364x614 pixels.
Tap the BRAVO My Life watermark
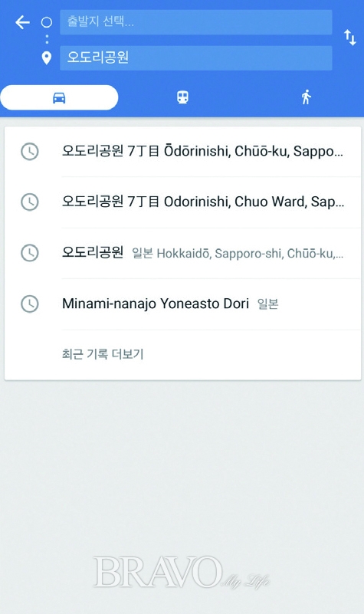pyautogui.click(x=181, y=573)
